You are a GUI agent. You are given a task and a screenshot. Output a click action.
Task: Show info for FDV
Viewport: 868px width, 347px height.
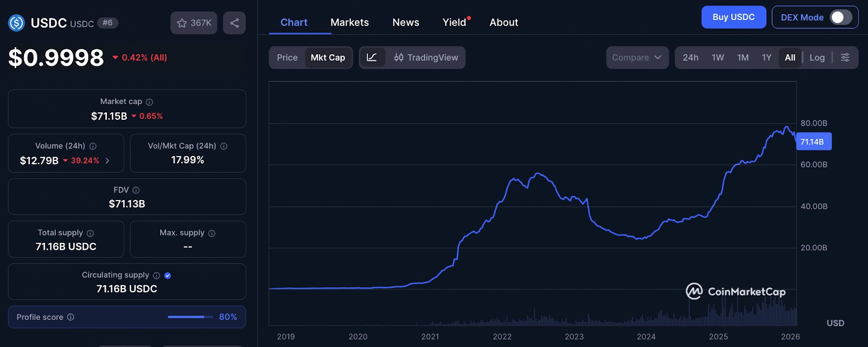136,190
